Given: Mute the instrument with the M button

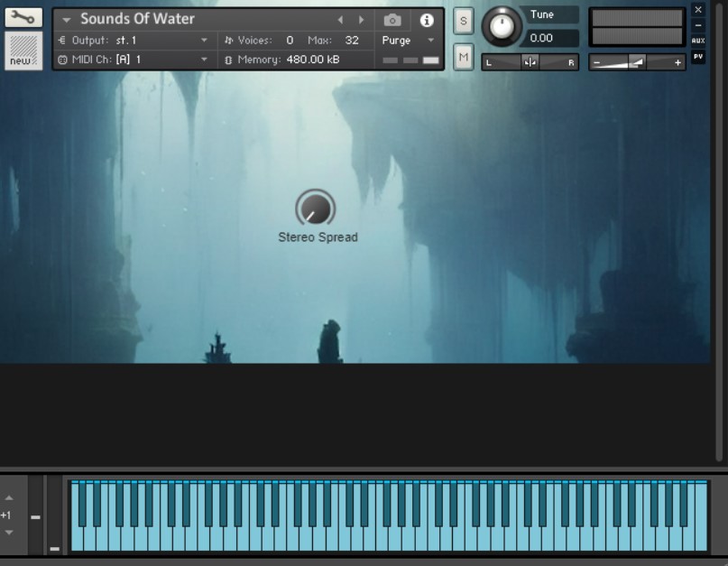Looking at the screenshot, I should pos(464,57).
